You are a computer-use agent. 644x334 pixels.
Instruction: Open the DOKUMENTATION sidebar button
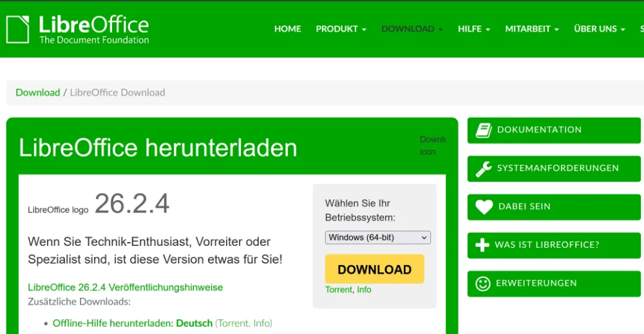tap(554, 131)
